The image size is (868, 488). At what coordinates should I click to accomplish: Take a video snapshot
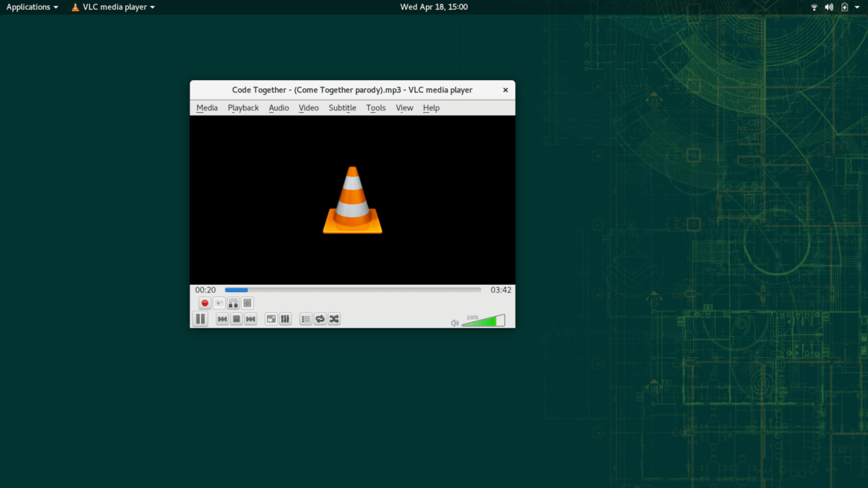tap(219, 303)
